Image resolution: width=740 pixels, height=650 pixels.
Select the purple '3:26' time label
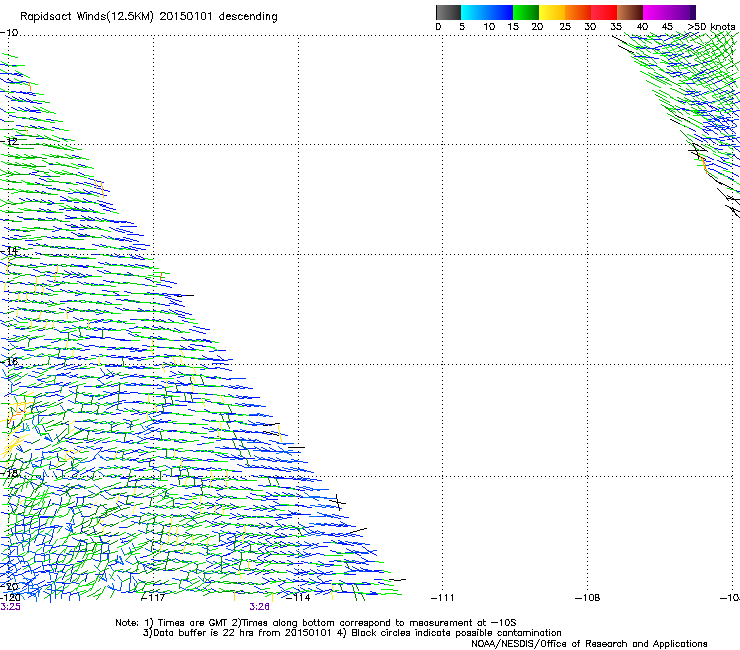[260, 607]
